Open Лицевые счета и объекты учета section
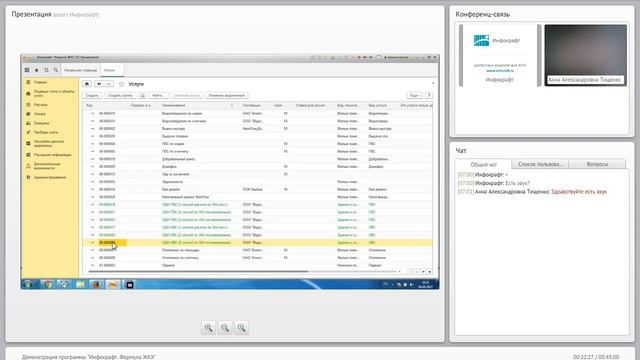This screenshot has width=640, height=360. (x=51, y=93)
